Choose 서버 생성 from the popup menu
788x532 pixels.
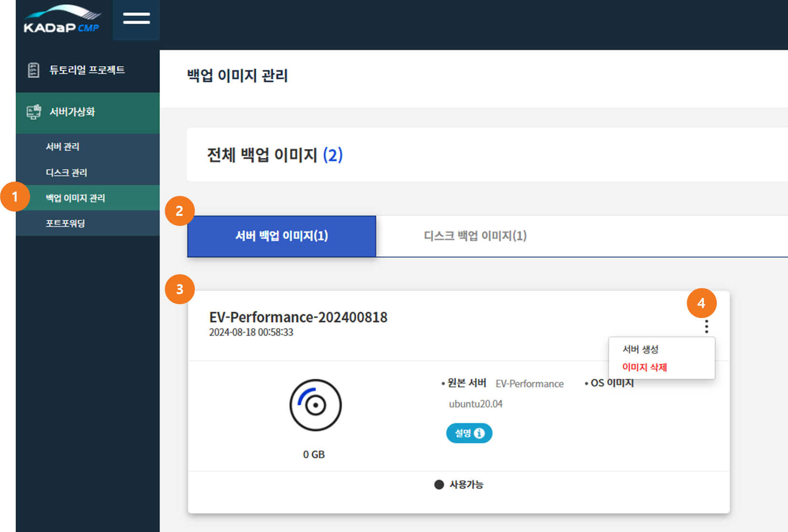(x=640, y=350)
